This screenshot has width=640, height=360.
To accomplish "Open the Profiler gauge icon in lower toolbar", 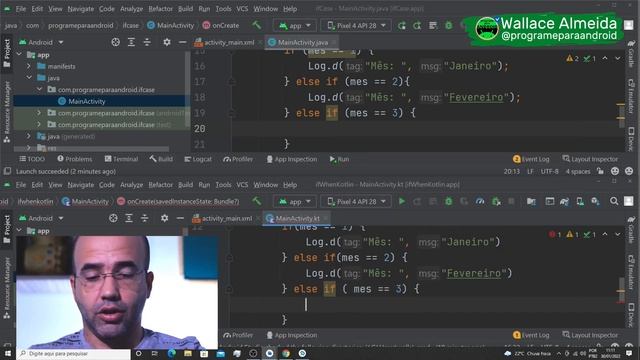I will click(480, 201).
